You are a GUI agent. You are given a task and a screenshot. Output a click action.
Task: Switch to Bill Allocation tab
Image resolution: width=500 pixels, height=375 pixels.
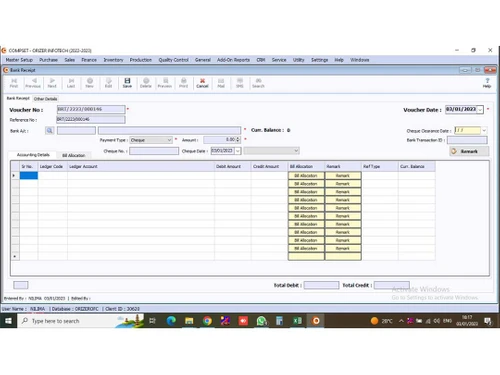click(x=74, y=155)
